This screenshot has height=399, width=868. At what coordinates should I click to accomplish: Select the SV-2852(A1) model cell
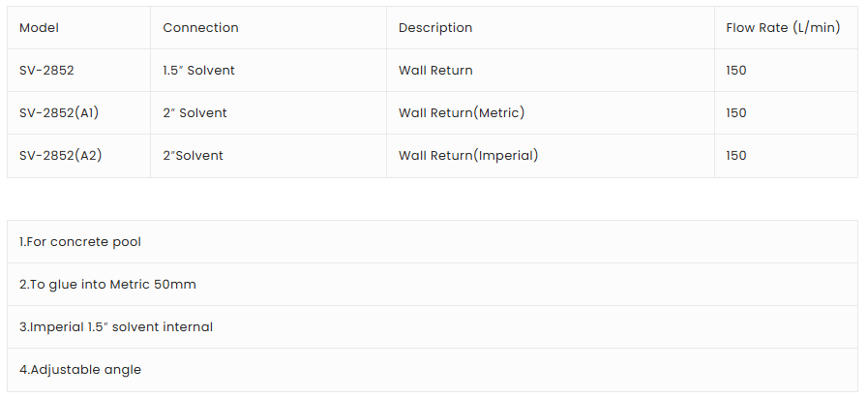59,113
